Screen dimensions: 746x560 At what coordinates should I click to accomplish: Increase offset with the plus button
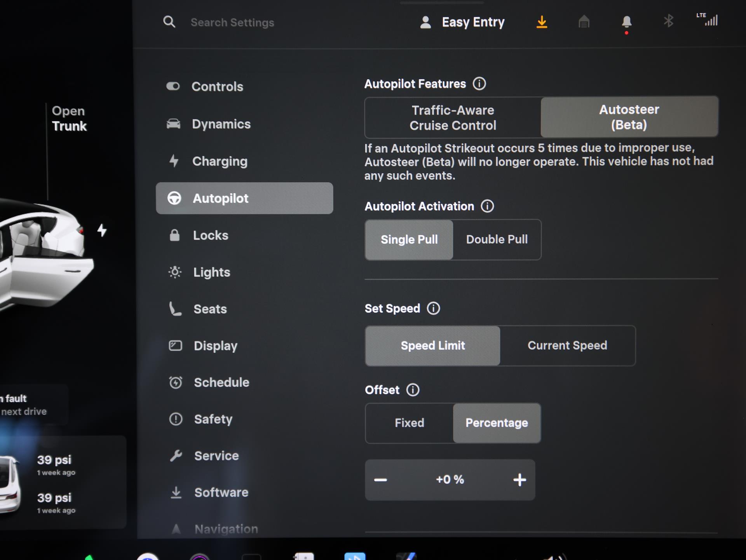click(x=519, y=480)
